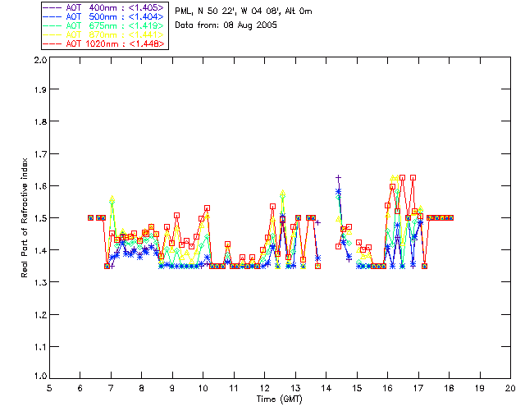
Task: Click the AOT 675nm legend entry
Action: click(105, 25)
